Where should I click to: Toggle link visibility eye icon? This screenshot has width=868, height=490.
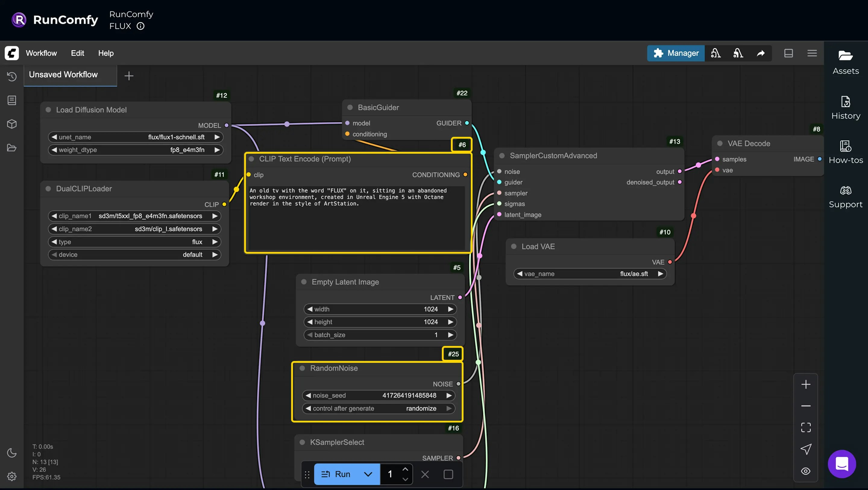coord(806,471)
